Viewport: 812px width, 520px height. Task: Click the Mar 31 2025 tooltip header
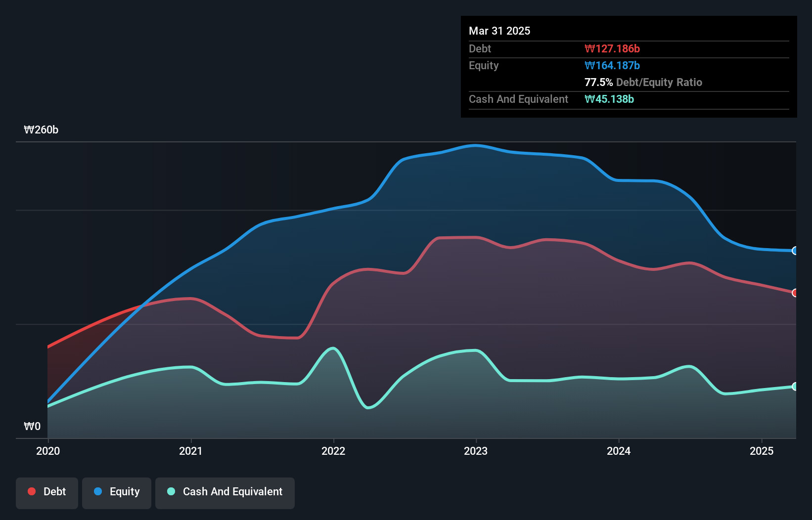[x=499, y=31]
